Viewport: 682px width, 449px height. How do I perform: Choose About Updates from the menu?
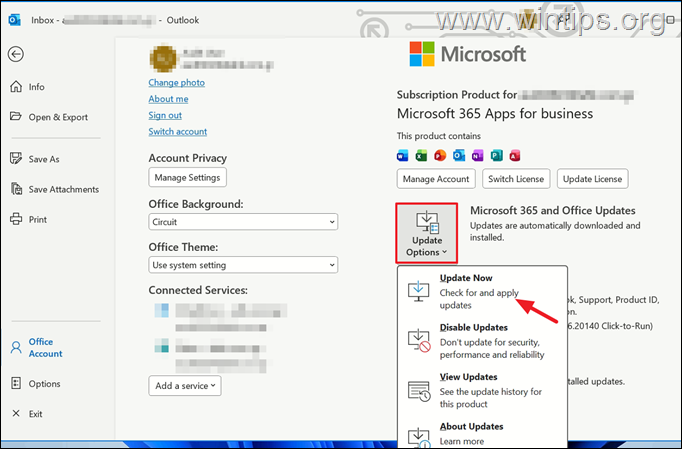482,433
